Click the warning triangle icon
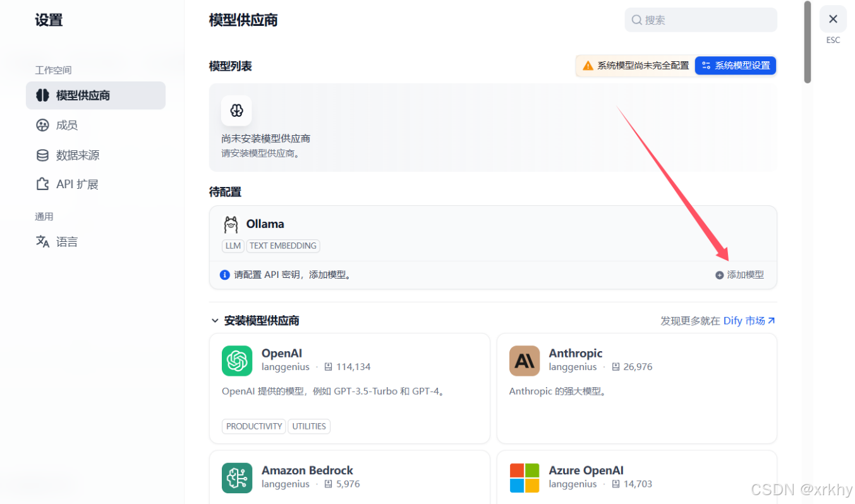The height and width of the screenshot is (504, 855). [x=588, y=66]
